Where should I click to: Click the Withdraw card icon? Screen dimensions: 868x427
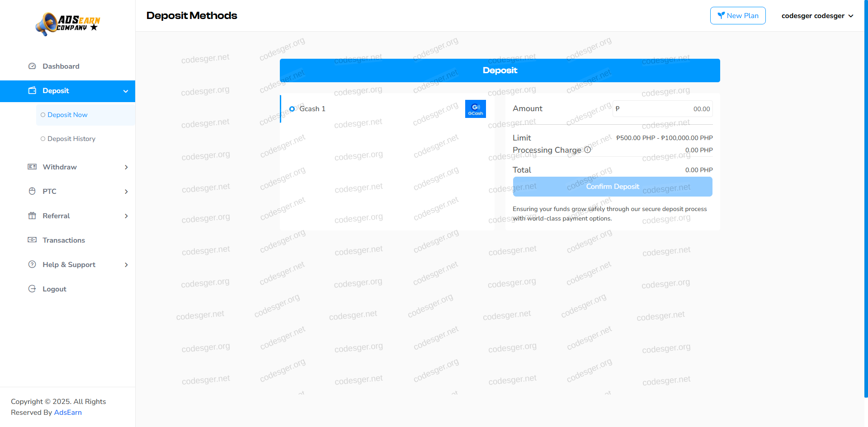[32, 167]
